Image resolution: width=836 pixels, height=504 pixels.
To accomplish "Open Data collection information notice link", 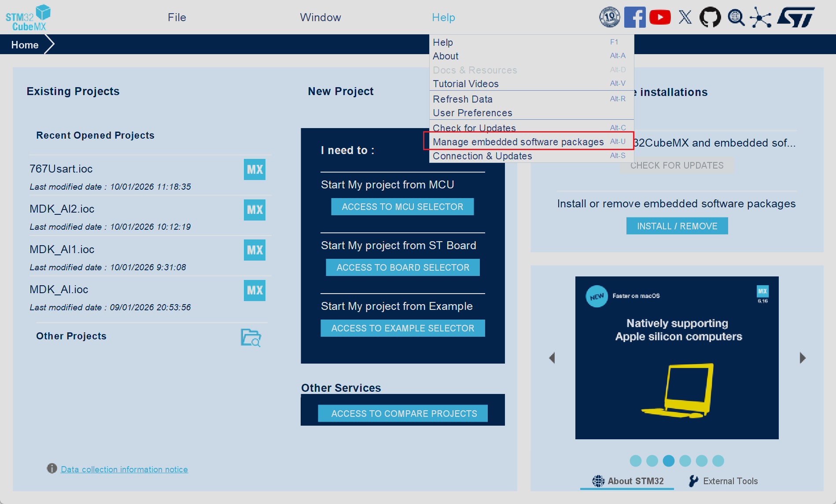I will pos(124,469).
